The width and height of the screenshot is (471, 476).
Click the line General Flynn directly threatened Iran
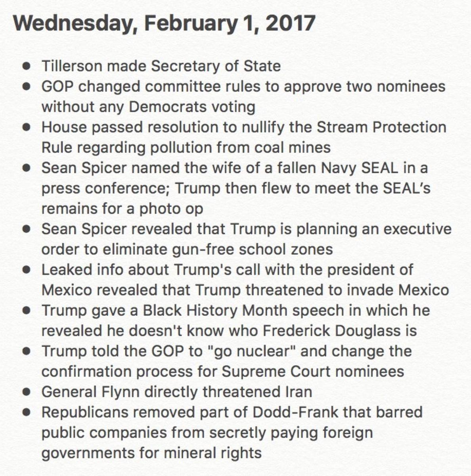pyautogui.click(x=177, y=392)
